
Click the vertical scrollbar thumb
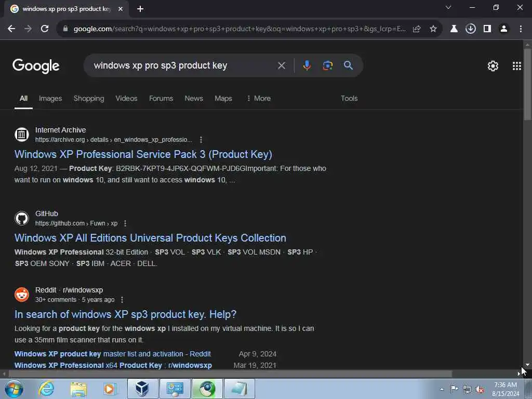click(x=527, y=85)
